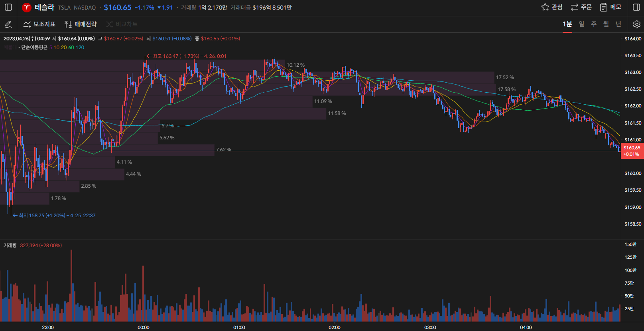This screenshot has height=331, width=644.
Task: Toggle the left sidebar panel icon
Action: coord(8,7)
